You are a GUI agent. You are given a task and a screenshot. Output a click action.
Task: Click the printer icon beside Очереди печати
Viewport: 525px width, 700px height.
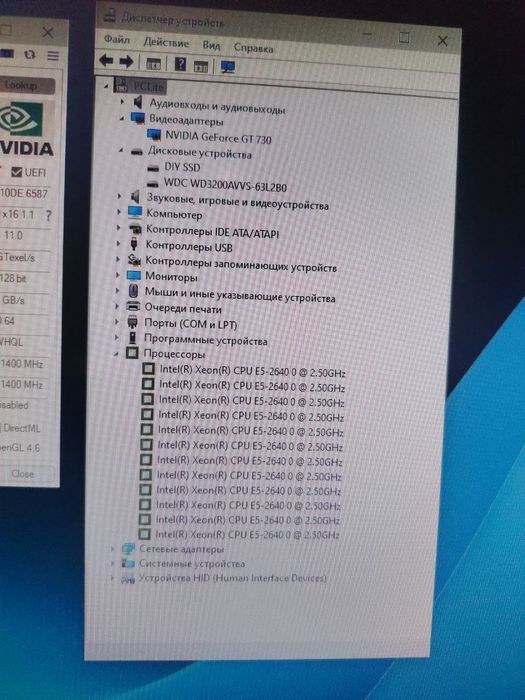point(133,306)
